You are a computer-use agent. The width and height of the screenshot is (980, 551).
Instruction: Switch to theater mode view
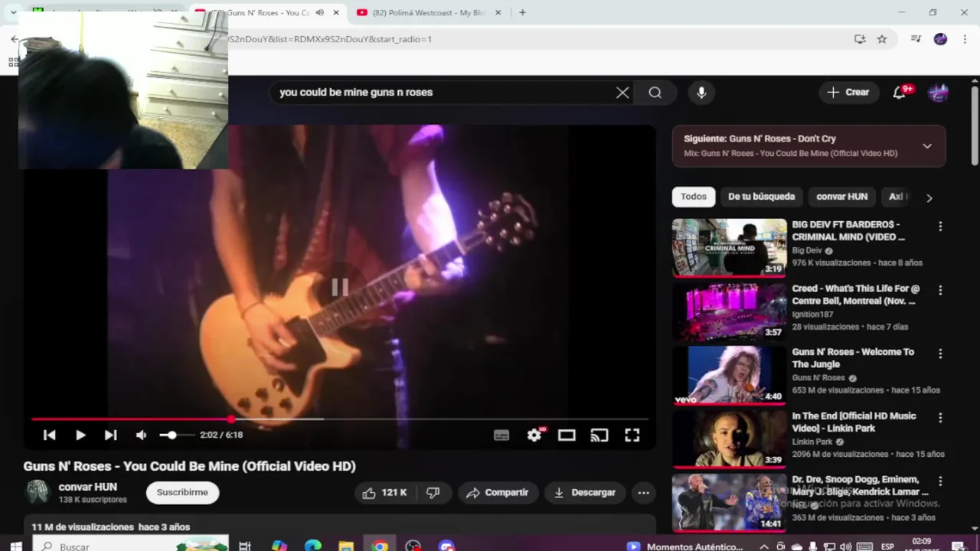point(567,435)
